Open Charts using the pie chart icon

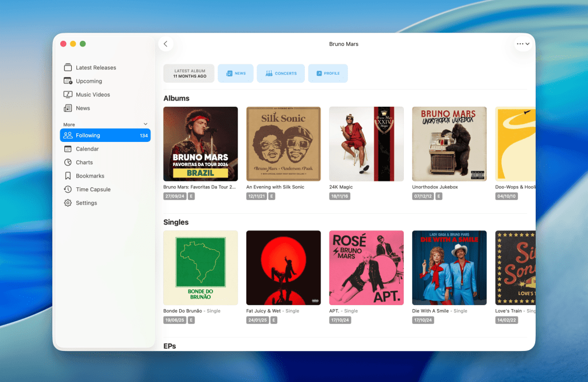coord(68,163)
